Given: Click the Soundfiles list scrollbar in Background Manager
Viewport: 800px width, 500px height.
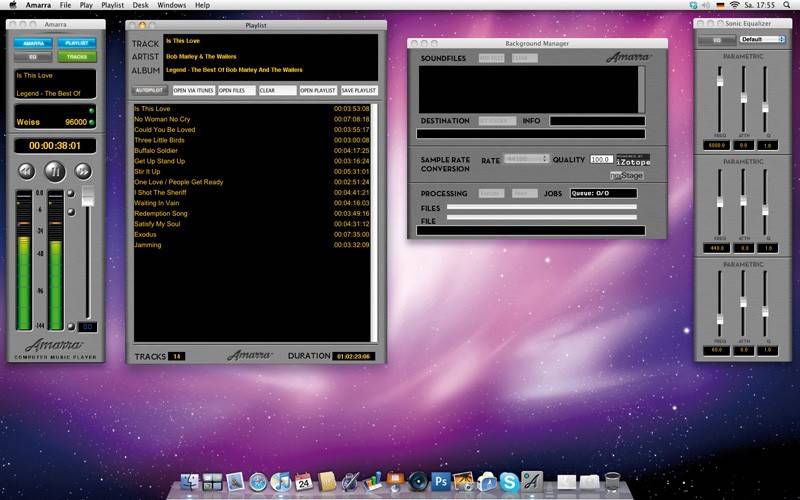Looking at the screenshot, I should (x=641, y=89).
